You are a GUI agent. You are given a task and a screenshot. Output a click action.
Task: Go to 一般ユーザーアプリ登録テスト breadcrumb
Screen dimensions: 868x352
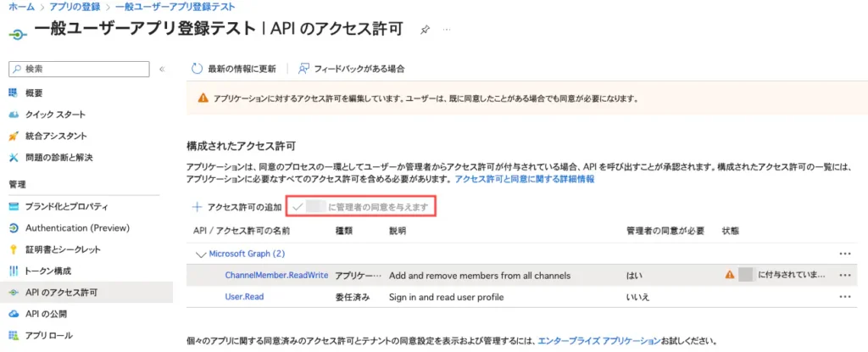(x=175, y=7)
